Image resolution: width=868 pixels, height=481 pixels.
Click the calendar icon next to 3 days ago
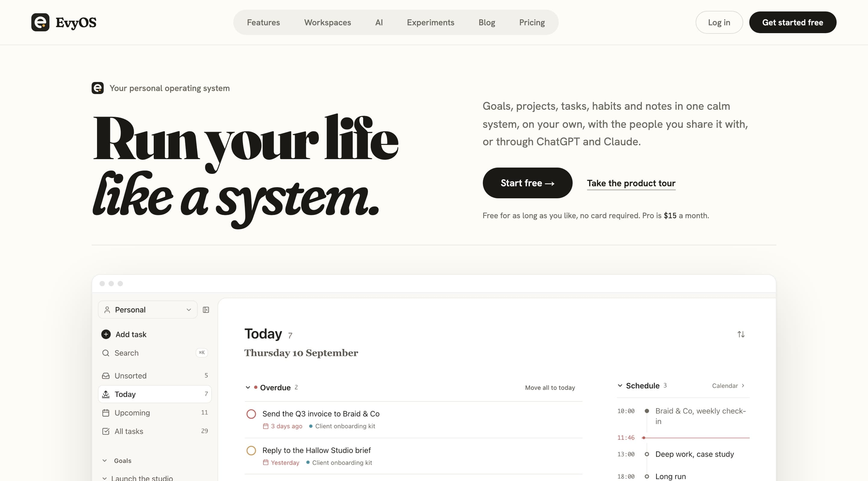point(266,426)
